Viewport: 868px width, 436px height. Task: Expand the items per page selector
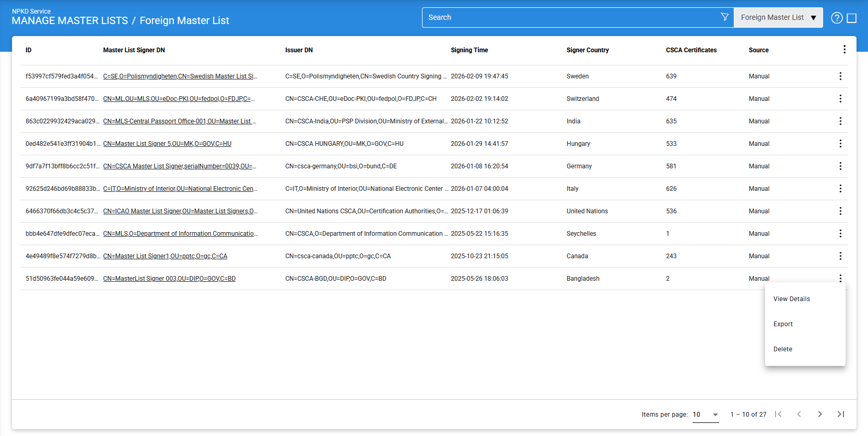pyautogui.click(x=706, y=415)
